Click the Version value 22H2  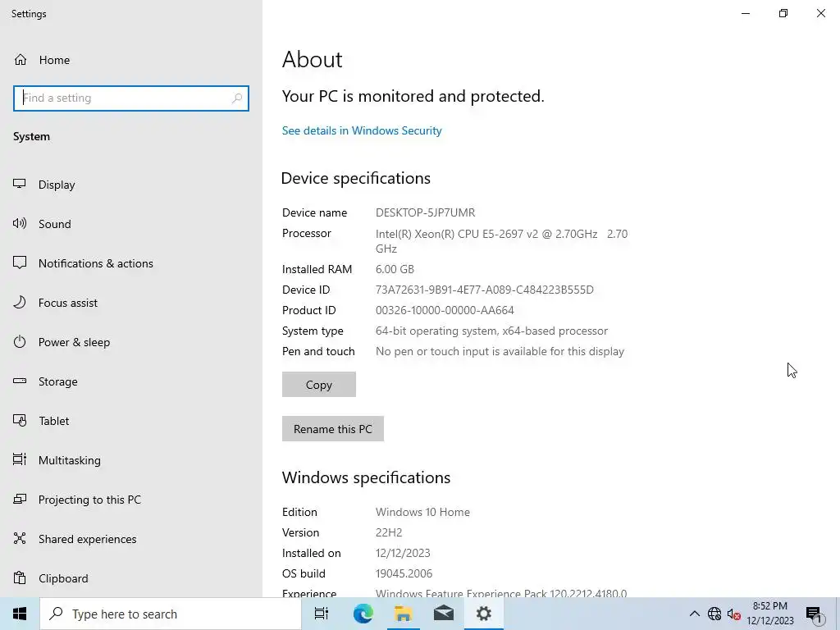coord(389,532)
